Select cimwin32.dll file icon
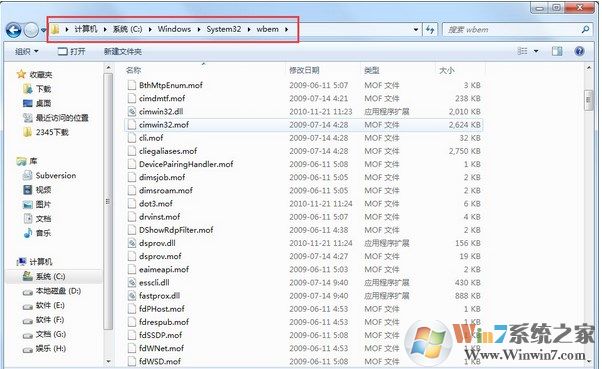Viewport: 602px width, 369px height. tap(132, 112)
